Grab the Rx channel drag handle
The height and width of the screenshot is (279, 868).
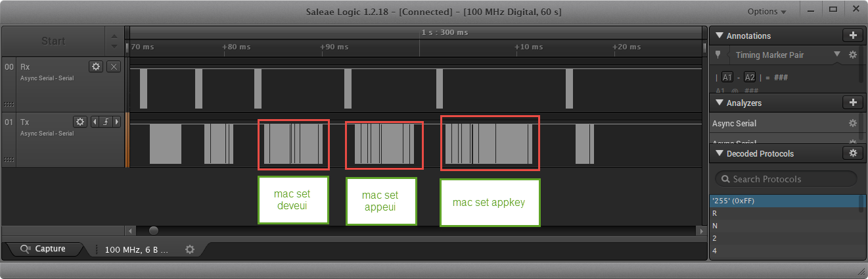click(9, 105)
